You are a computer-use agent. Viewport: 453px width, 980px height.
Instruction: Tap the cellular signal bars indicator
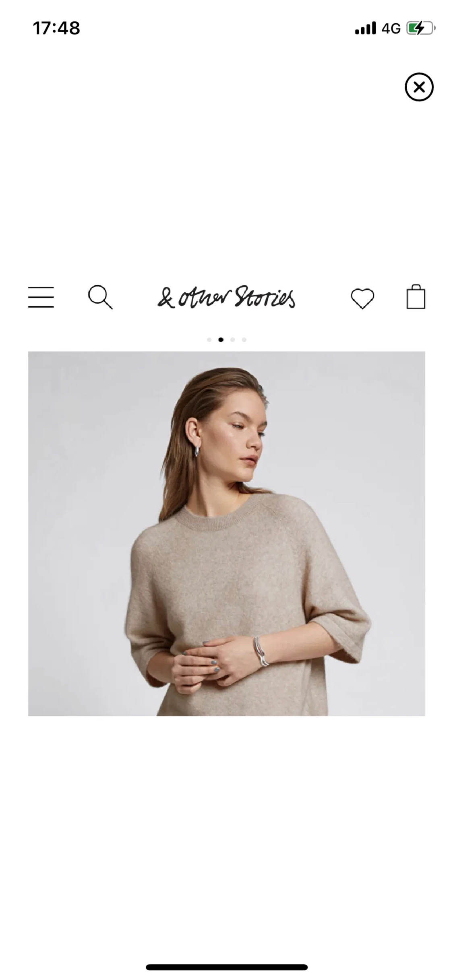point(365,28)
